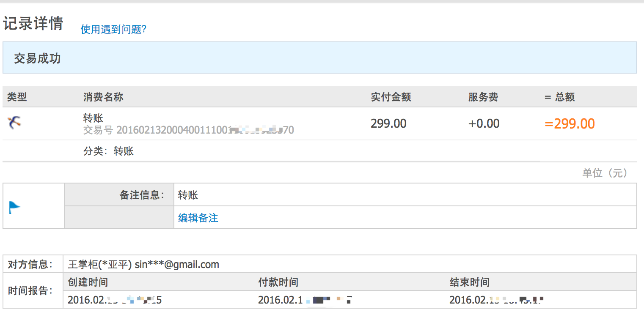The height and width of the screenshot is (323, 644).
Task: Click the 转账 remark value in 备注信息 row
Action: pyautogui.click(x=188, y=195)
